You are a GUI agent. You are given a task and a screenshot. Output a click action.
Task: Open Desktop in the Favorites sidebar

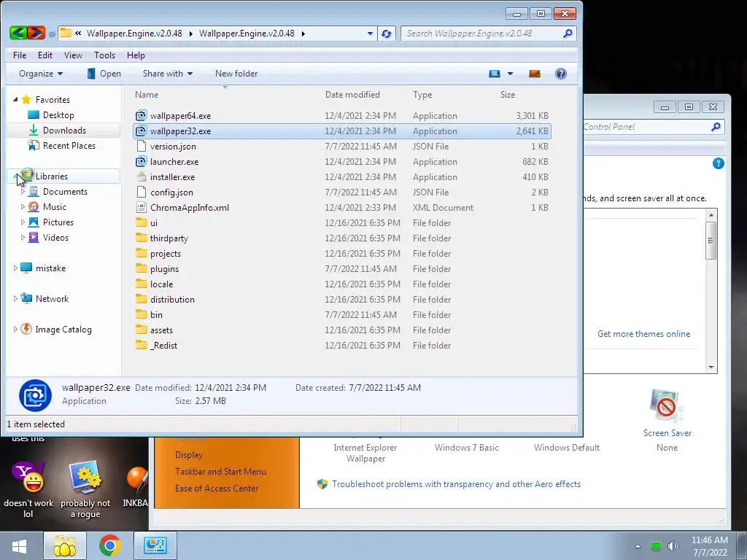tap(58, 114)
